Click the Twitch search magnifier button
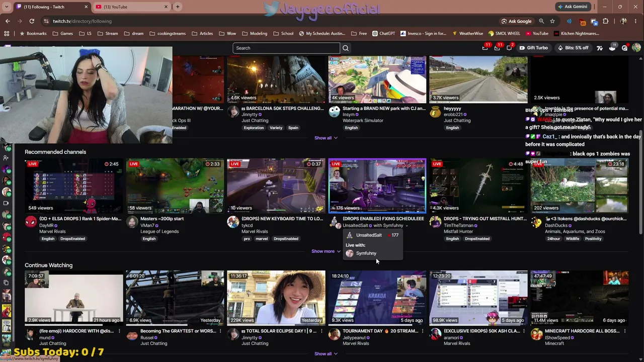This screenshot has height=362, width=644. [346, 48]
